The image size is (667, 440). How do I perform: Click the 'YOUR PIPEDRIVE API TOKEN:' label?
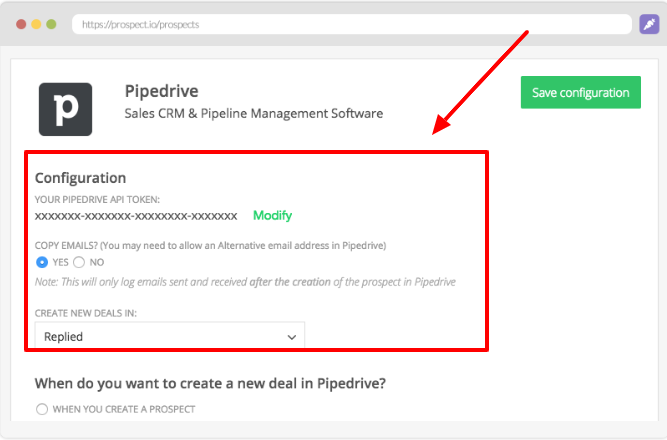[x=97, y=200]
